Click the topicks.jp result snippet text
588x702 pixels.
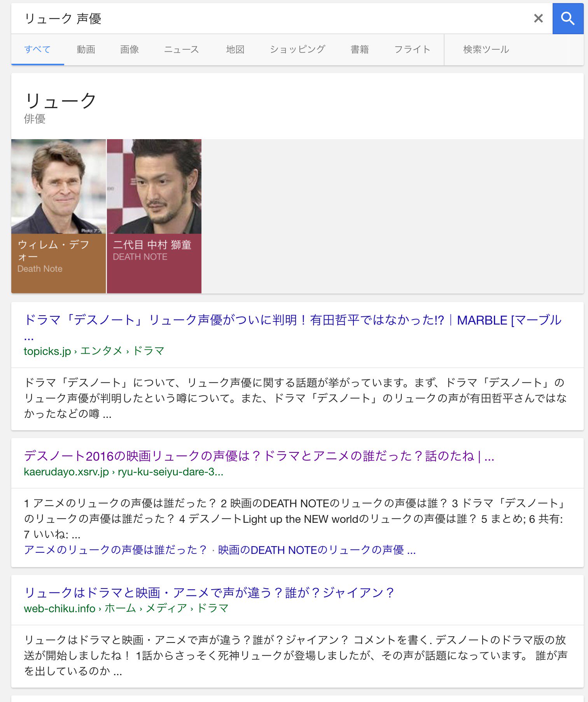(295, 398)
